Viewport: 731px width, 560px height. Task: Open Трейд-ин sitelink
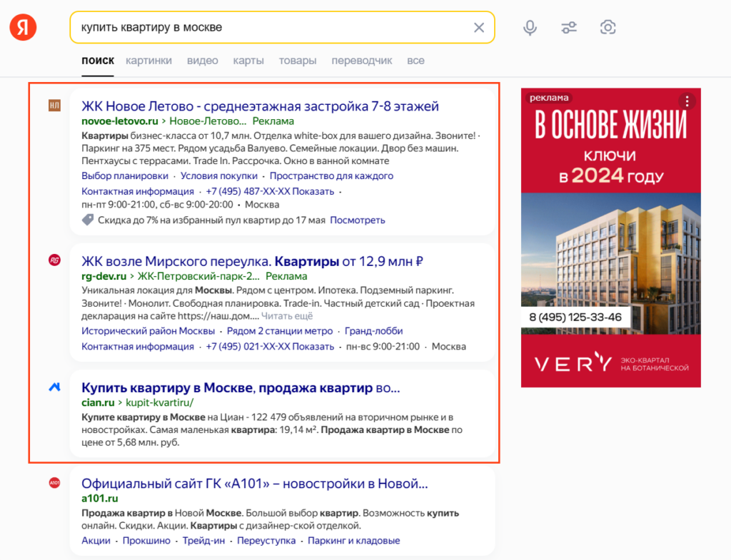click(203, 541)
